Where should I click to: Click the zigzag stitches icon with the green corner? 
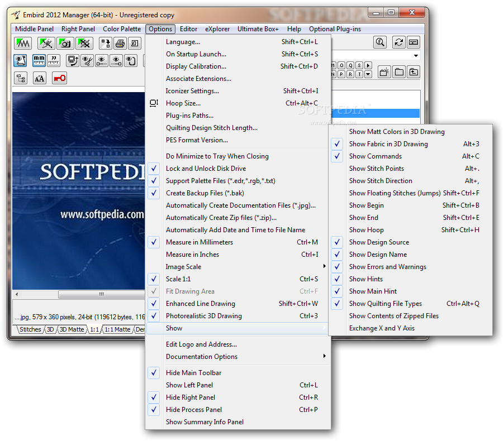23,43
